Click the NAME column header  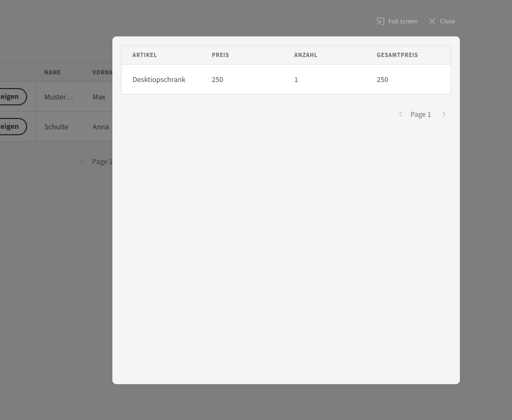[x=53, y=72]
